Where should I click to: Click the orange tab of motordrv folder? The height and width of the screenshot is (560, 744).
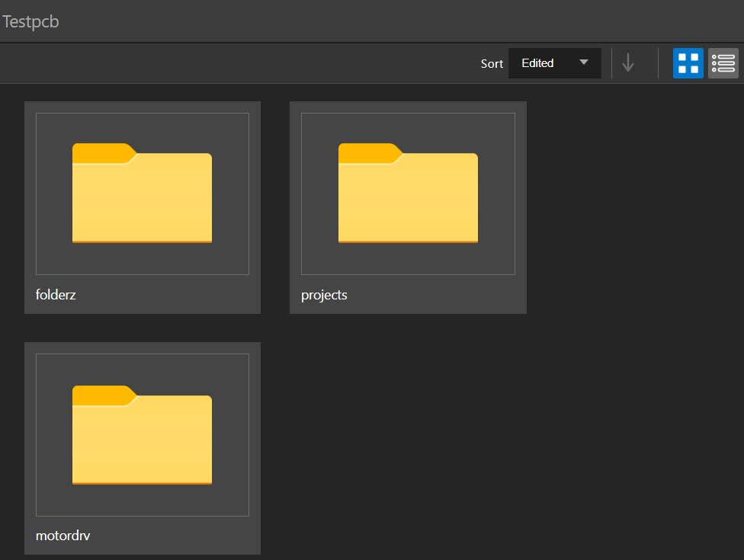tap(101, 395)
